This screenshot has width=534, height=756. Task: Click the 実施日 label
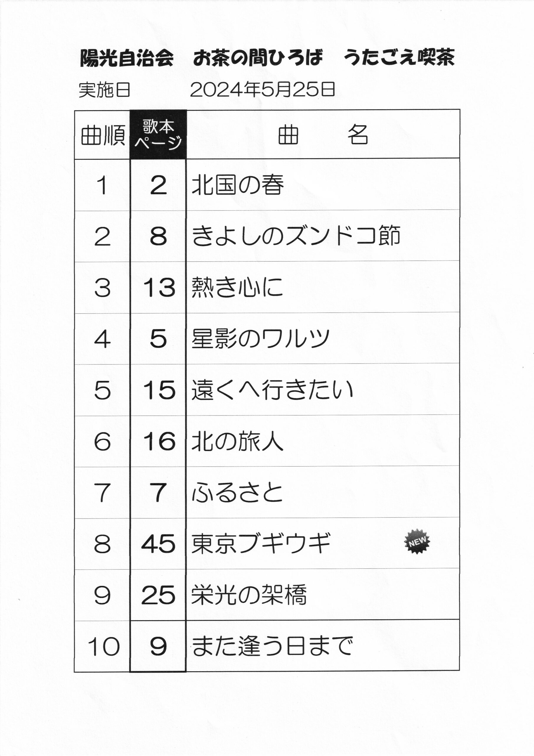click(105, 90)
